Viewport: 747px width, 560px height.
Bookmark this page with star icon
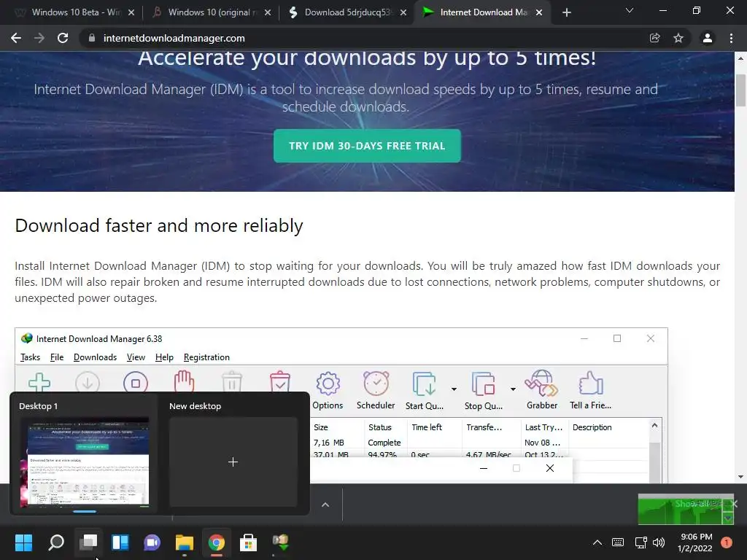(x=678, y=38)
